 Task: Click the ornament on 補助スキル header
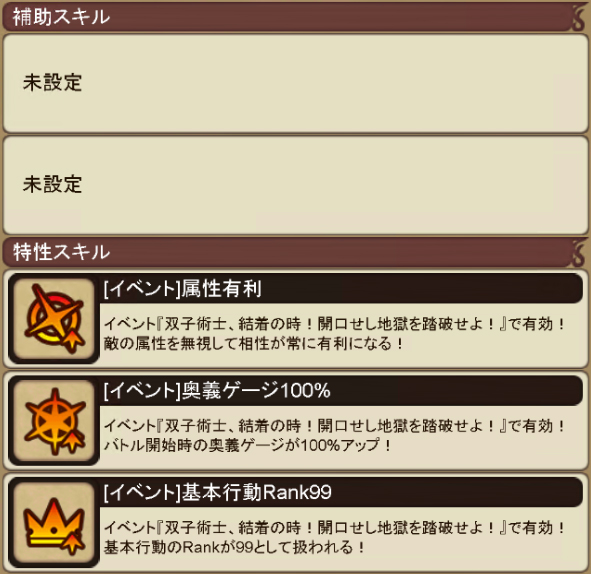(x=579, y=17)
